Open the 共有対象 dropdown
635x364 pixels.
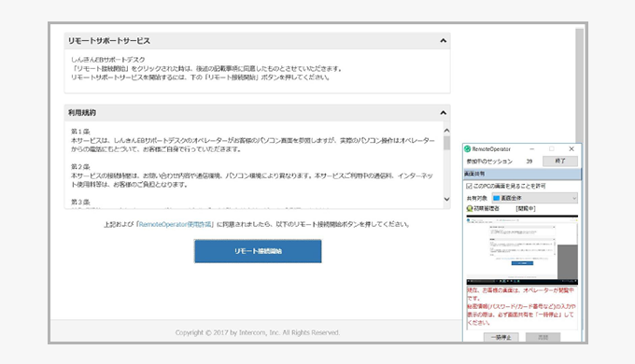(534, 198)
